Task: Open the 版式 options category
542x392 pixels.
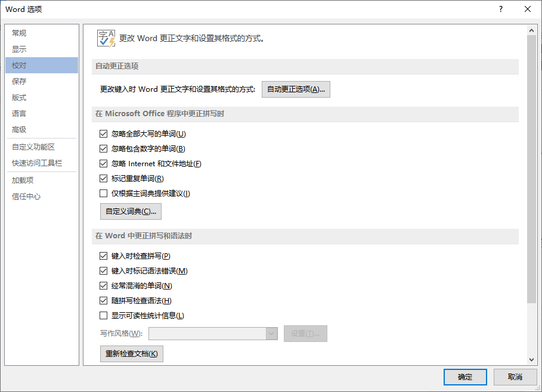Action: 42,97
